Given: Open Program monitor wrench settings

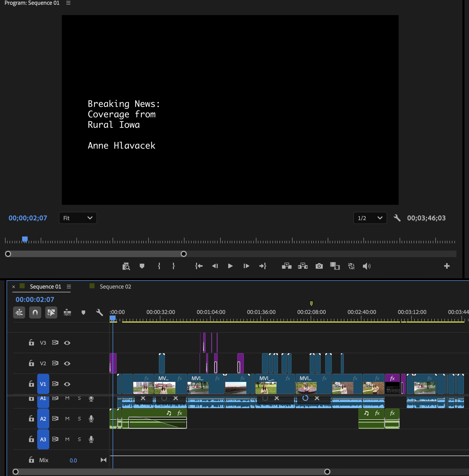Looking at the screenshot, I should pyautogui.click(x=397, y=218).
